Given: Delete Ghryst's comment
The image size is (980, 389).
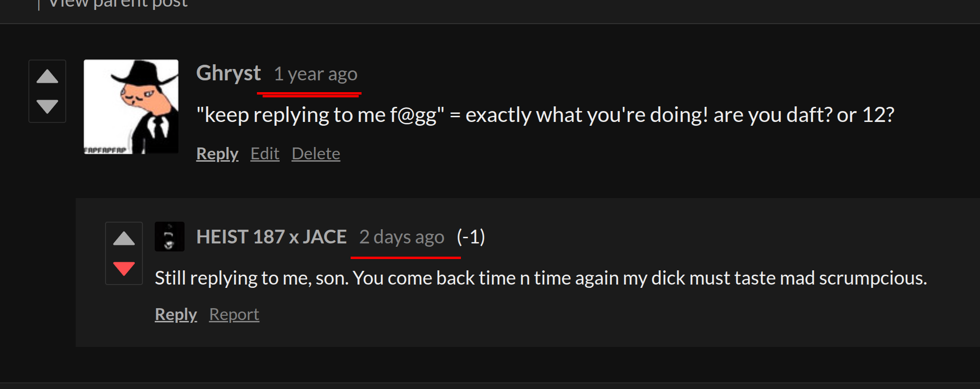Looking at the screenshot, I should (x=316, y=154).
